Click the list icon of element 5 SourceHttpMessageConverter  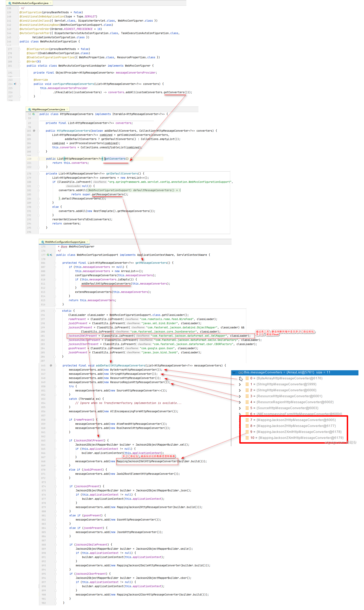(x=247, y=408)
